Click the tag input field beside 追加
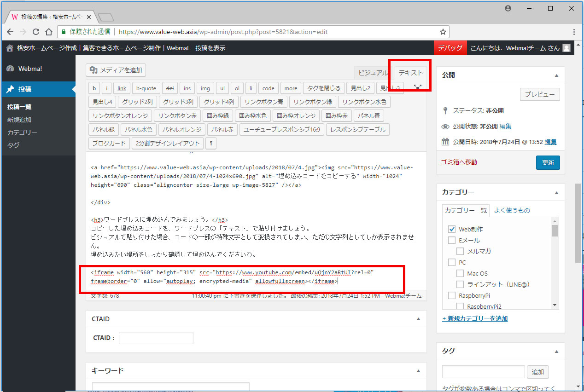 pyautogui.click(x=484, y=372)
